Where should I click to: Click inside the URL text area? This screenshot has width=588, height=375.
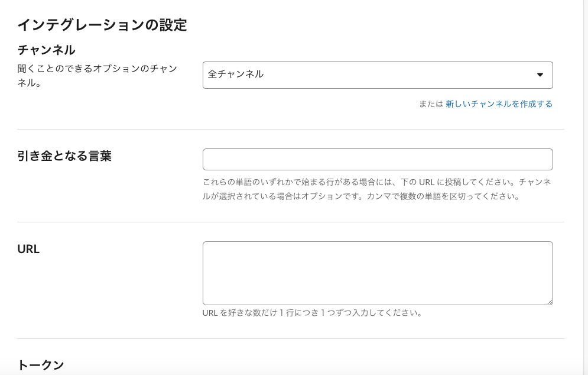click(378, 272)
